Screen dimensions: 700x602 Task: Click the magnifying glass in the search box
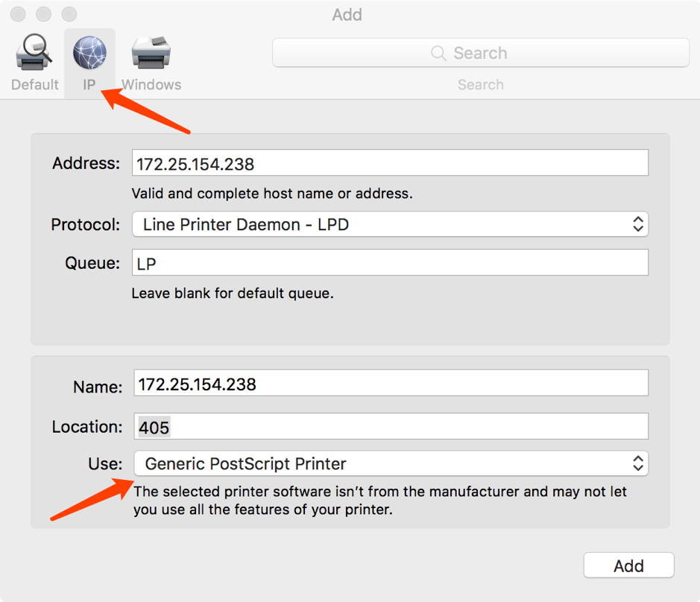439,54
